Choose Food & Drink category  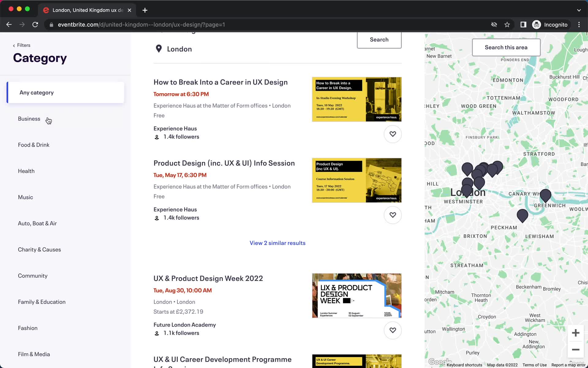pyautogui.click(x=34, y=145)
